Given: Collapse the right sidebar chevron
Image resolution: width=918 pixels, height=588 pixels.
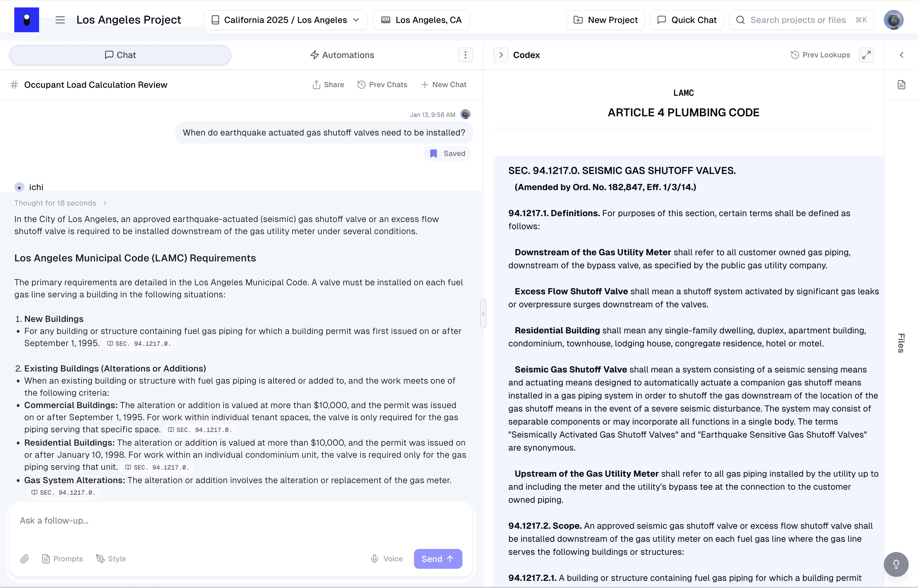Looking at the screenshot, I should [x=901, y=55].
